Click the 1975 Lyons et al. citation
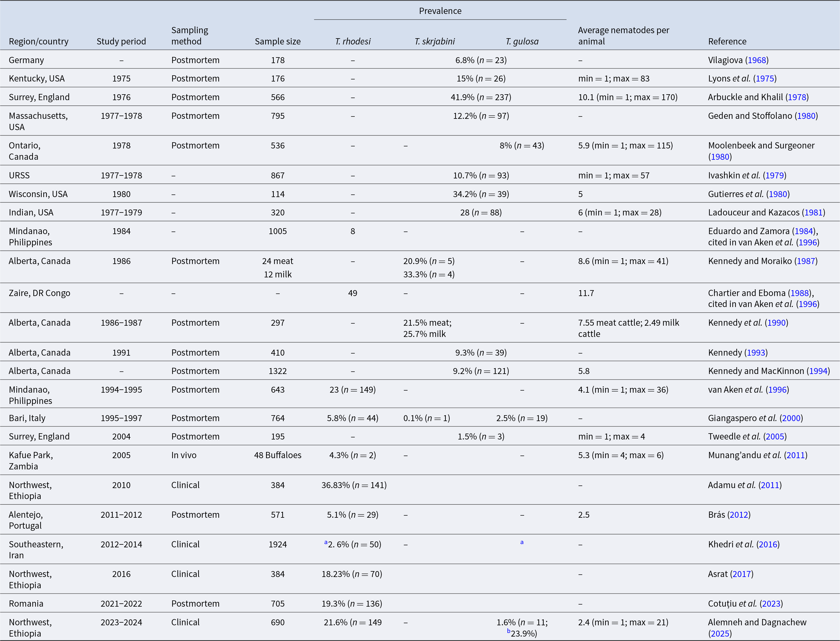Image resolution: width=840 pixels, height=641 pixels. tap(765, 79)
